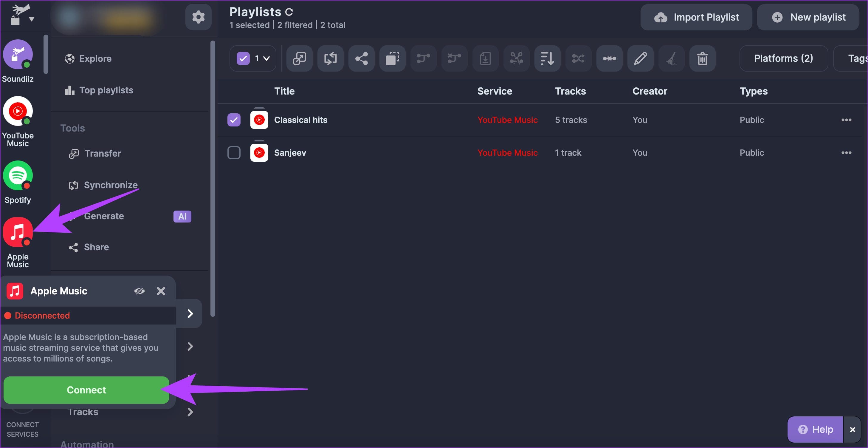Click the sidebar menu vertical scrollbar
The image size is (868, 448).
(x=213, y=179)
